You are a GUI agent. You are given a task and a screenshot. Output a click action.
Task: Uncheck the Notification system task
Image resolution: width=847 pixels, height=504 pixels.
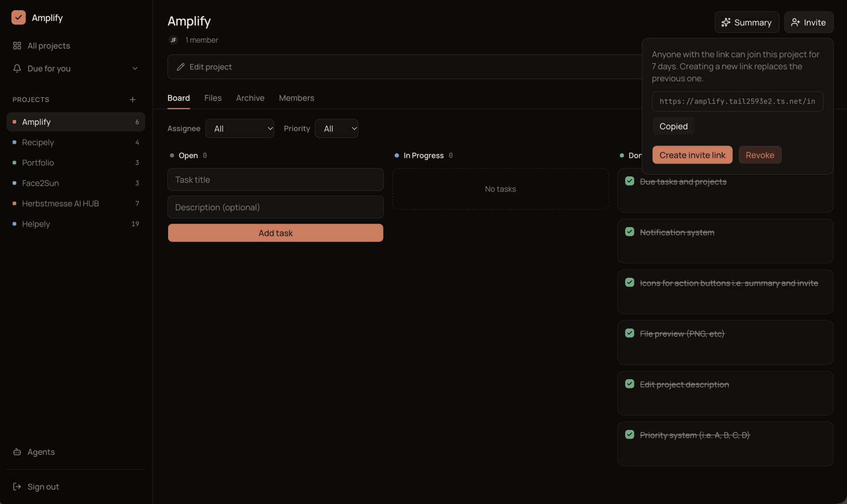click(x=630, y=232)
